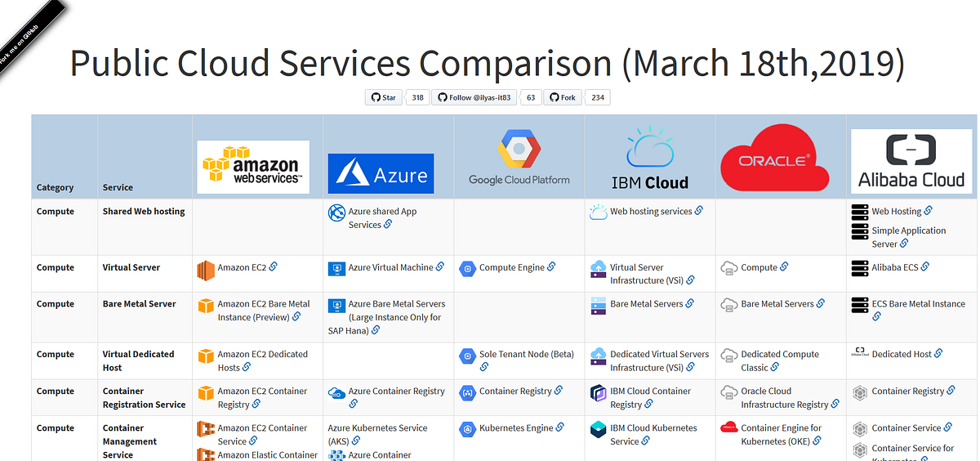Click the GitHub Star button
The image size is (980, 461).
pos(383,97)
